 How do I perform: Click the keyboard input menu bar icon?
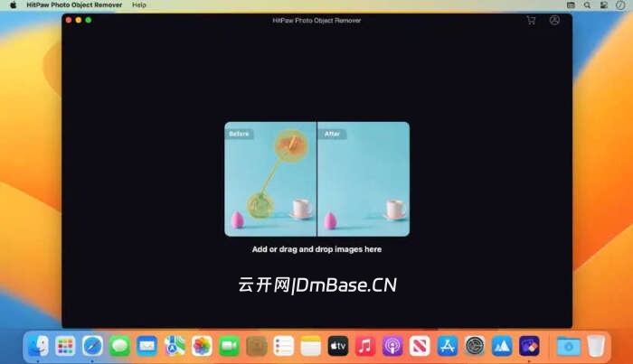point(571,5)
